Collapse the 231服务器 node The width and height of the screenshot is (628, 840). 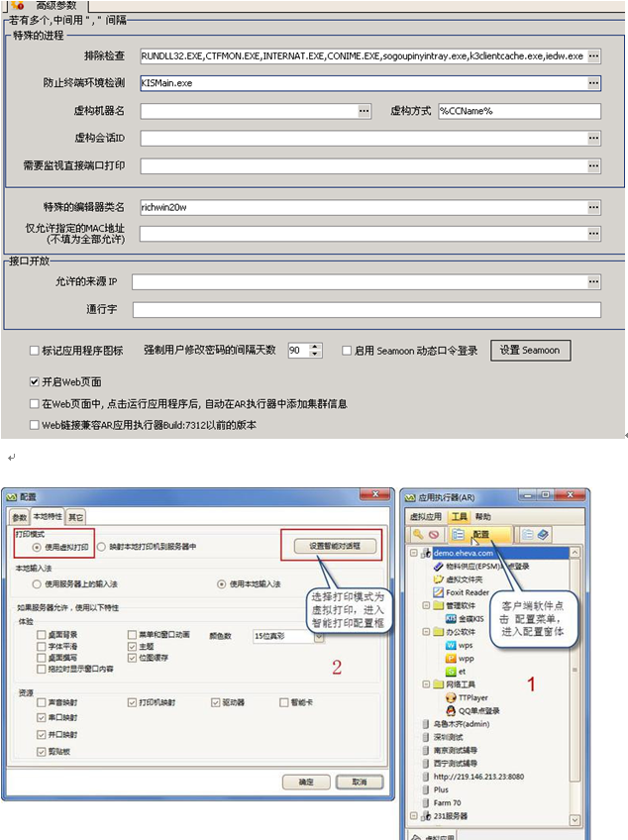(413, 815)
